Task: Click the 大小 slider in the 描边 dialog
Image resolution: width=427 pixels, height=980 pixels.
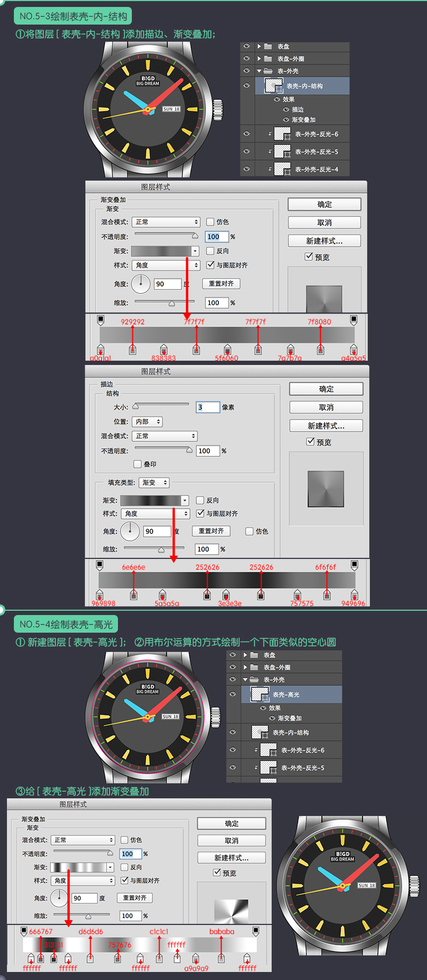Action: 161,405
